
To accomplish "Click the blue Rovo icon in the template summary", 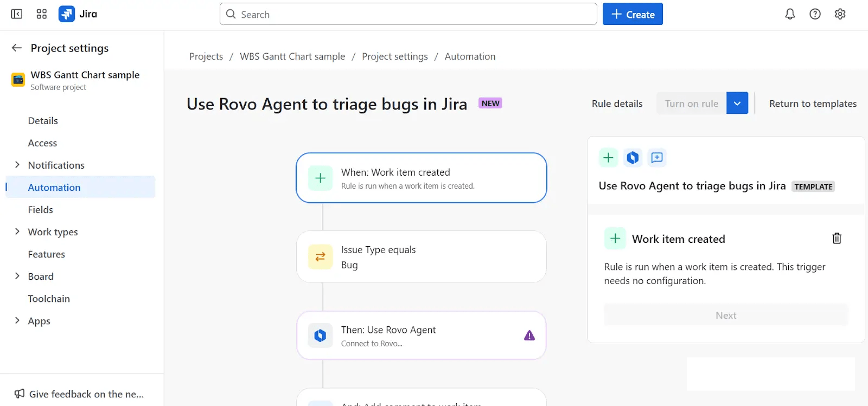I will (x=633, y=158).
